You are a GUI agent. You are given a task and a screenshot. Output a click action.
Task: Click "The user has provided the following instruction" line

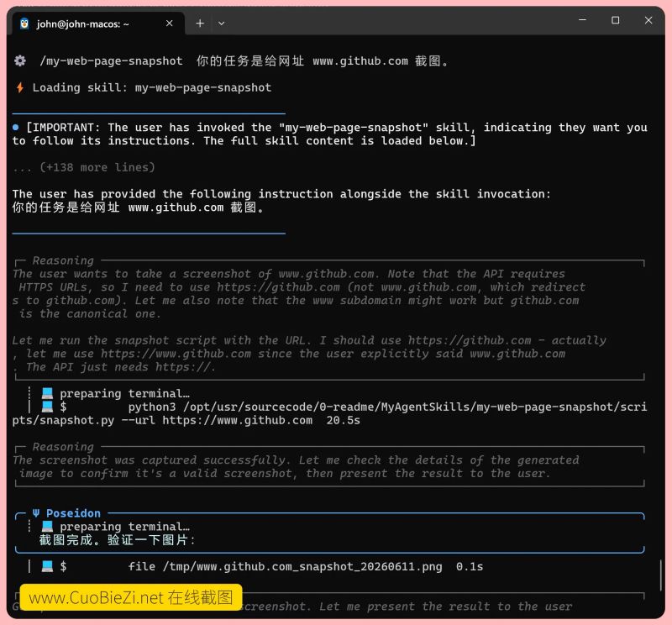click(281, 194)
